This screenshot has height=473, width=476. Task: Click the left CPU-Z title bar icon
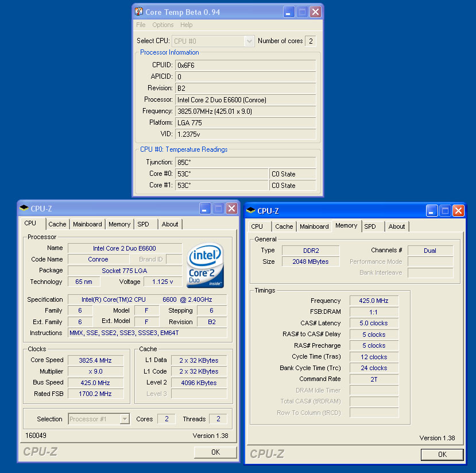[24, 208]
